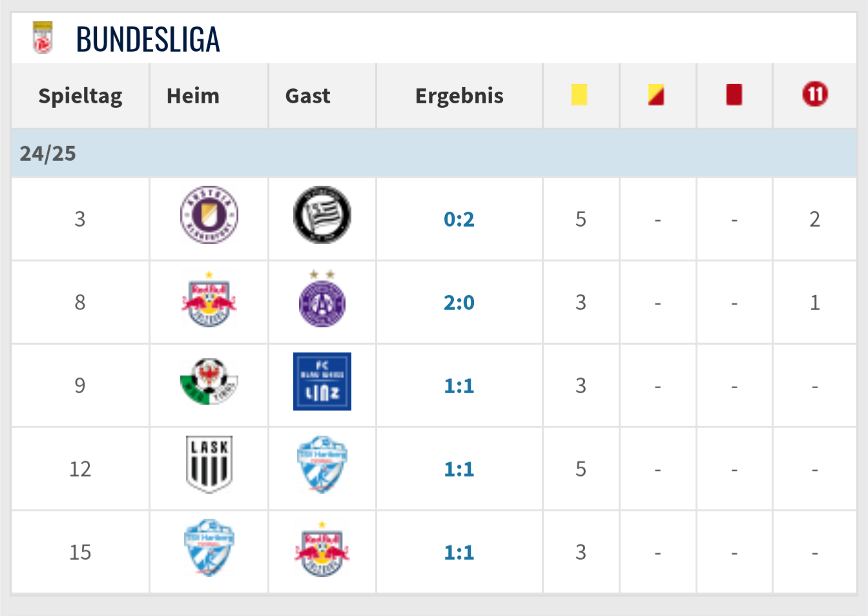Click Red Bull Salzburg guest crest matchday 15
Image resolution: width=868 pixels, height=616 pixels.
coord(322,550)
